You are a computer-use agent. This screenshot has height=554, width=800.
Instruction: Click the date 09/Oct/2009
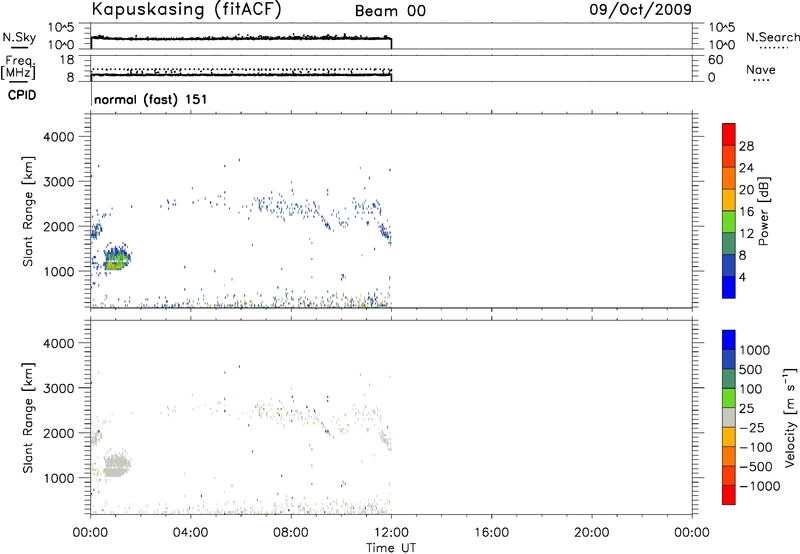tap(640, 10)
